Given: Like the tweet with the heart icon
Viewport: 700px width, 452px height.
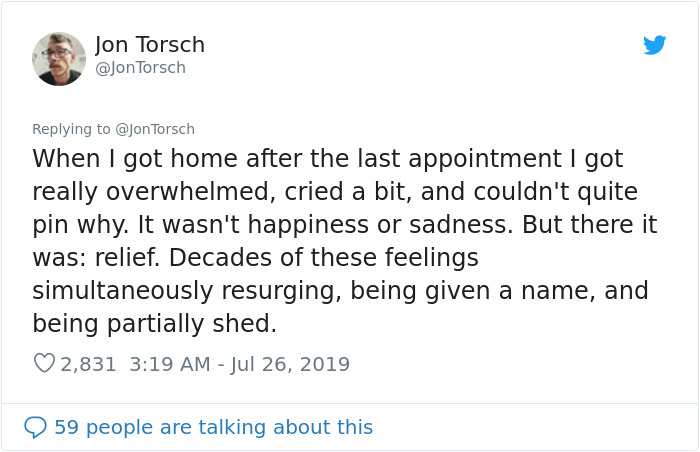Looking at the screenshot, I should (x=44, y=364).
